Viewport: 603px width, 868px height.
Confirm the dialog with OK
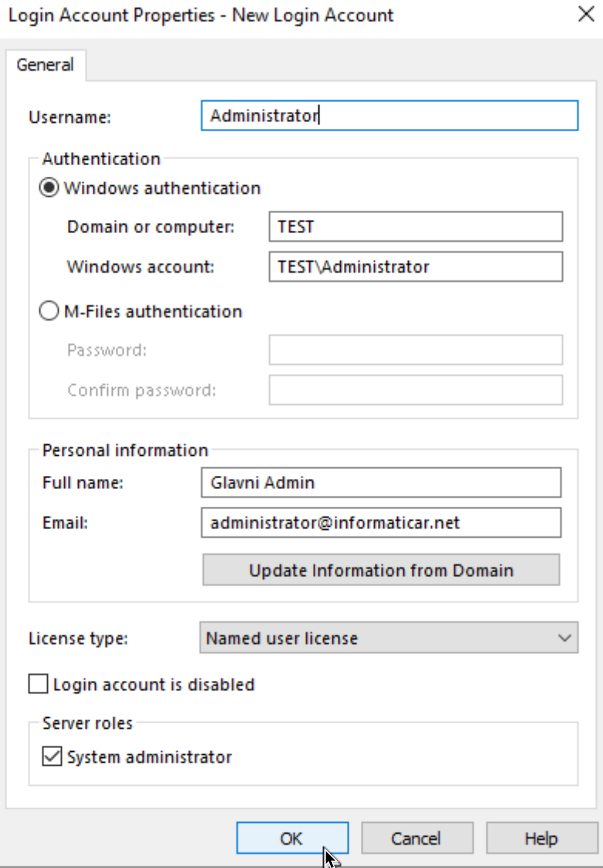click(x=292, y=838)
